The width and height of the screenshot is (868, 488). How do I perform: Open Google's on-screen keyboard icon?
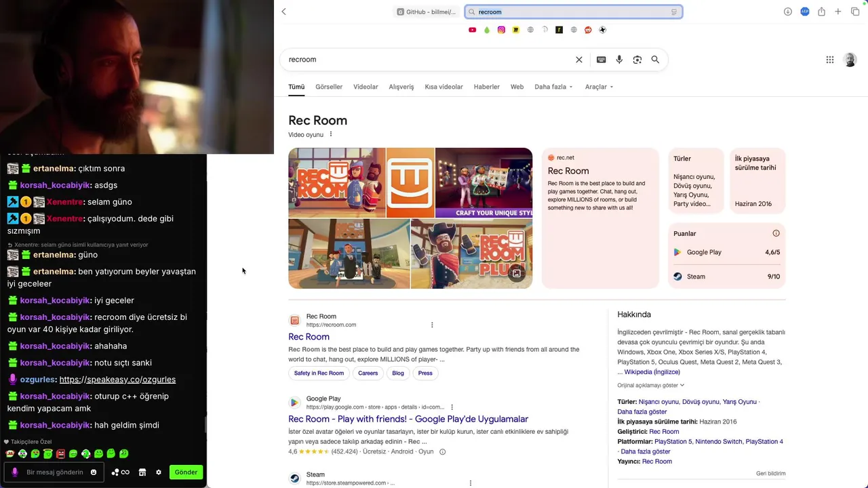coord(601,60)
